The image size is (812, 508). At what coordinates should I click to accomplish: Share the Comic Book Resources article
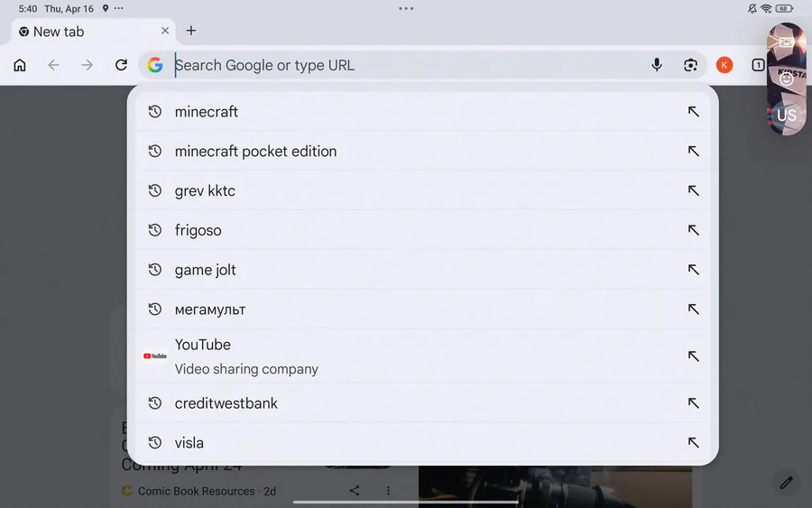tap(355, 491)
